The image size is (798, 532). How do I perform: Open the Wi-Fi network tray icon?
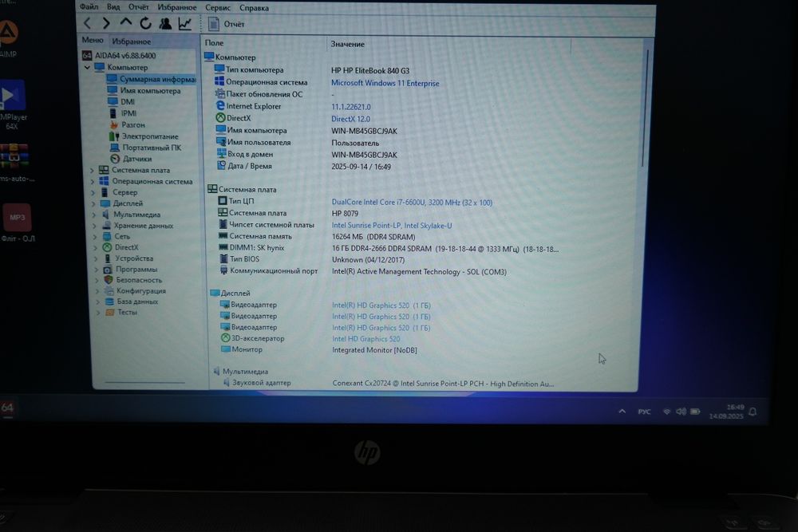point(666,412)
